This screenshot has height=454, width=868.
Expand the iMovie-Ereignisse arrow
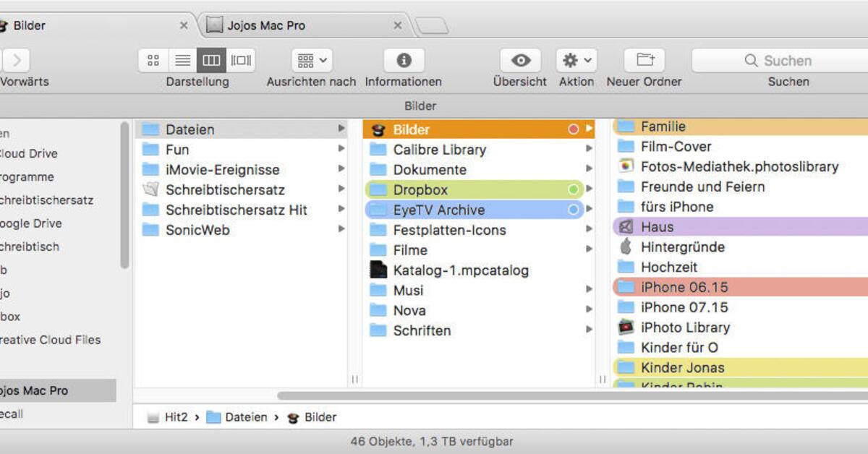(341, 170)
